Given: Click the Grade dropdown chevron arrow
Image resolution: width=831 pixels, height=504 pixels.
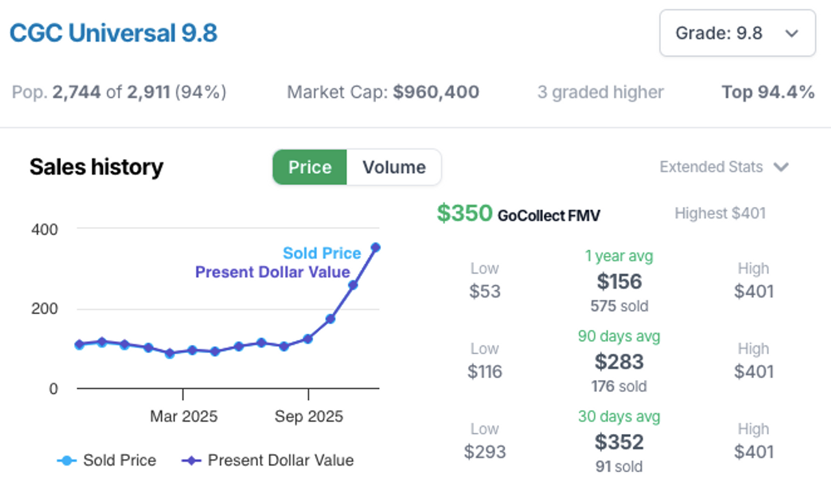Looking at the screenshot, I should tap(791, 34).
